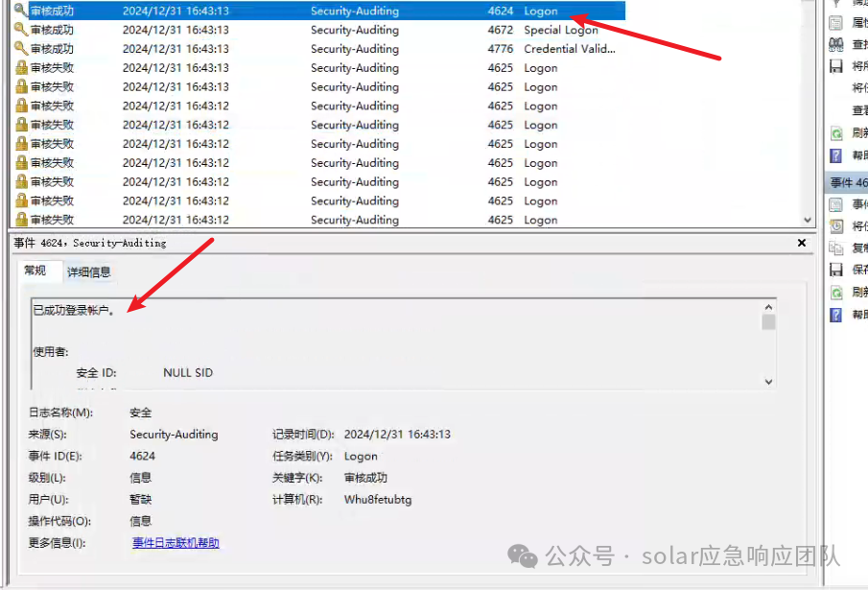
Task: Click the key icon of the Credential Validation row
Action: [20, 49]
